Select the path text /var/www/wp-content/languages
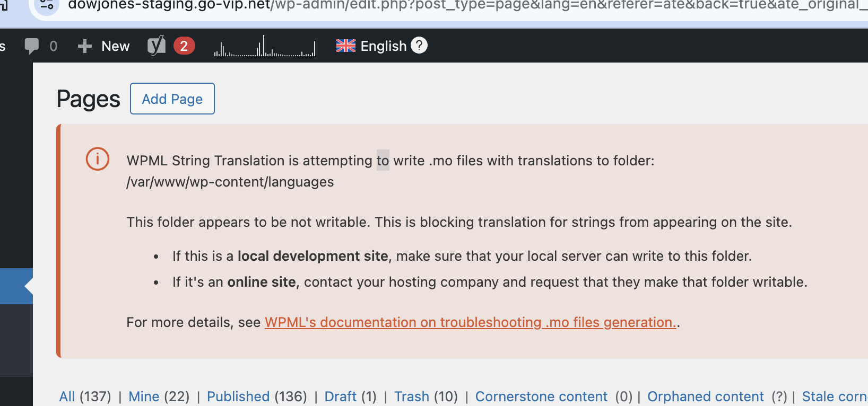 click(230, 182)
